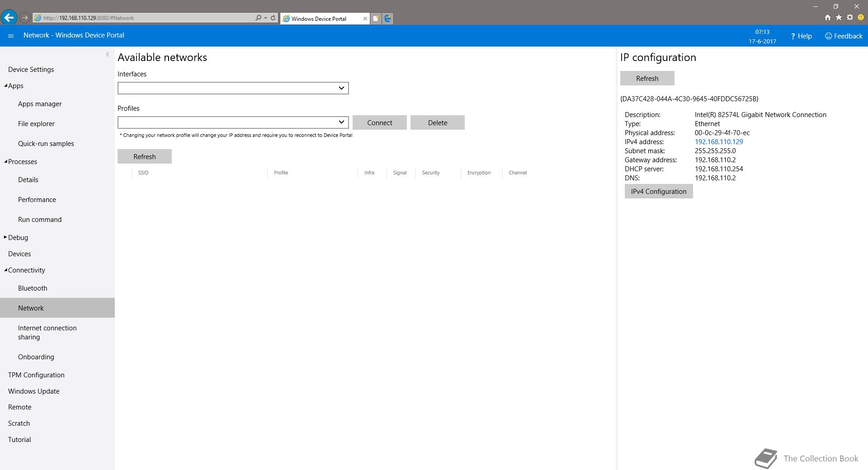Screen dimensions: 868x470
Task: Click the Edge icon next to tabs
Action: pos(387,19)
